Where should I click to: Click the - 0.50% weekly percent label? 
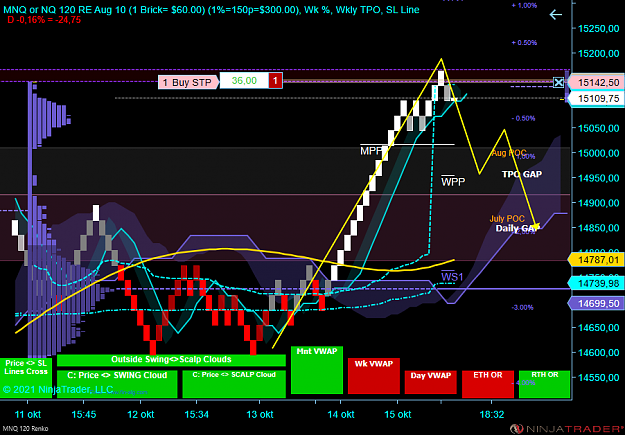coord(523,118)
